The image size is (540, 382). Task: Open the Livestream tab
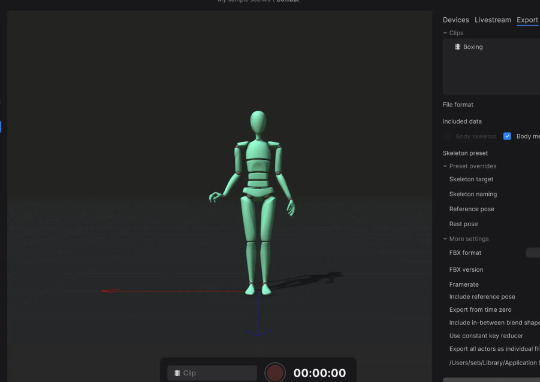(492, 20)
